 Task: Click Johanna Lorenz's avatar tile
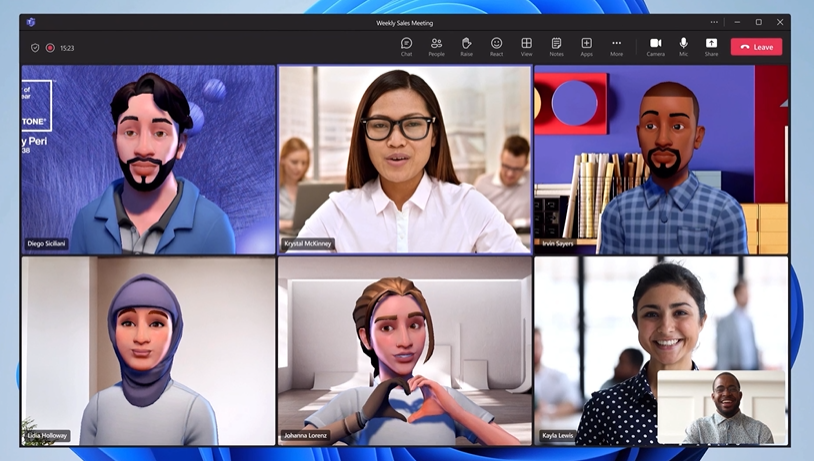pos(405,350)
